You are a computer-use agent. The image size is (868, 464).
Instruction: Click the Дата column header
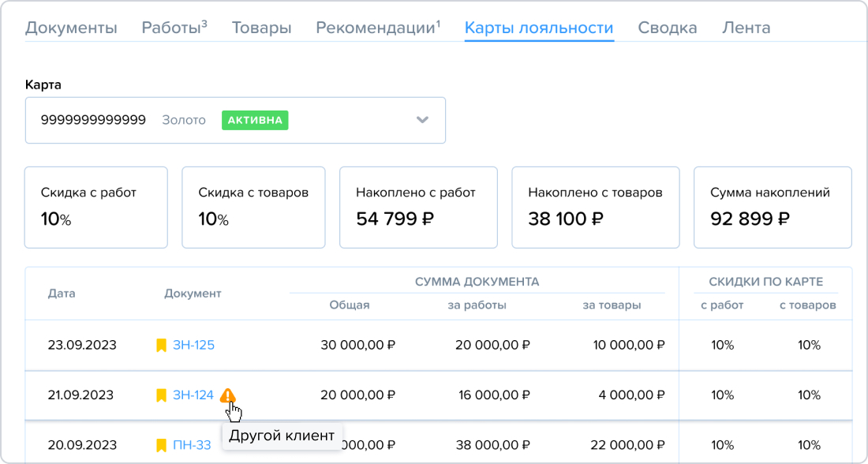[x=62, y=294]
